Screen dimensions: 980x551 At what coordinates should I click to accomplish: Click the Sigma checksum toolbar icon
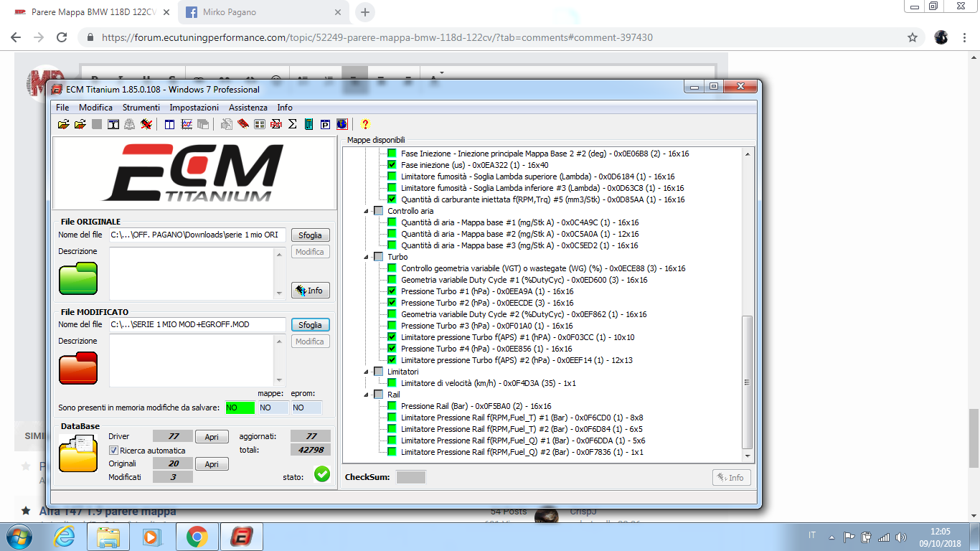[x=292, y=124]
